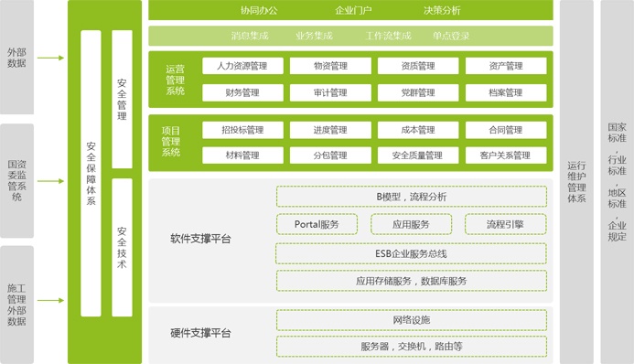Select the 流程引擎 dashed box
Screen dimensions: 634x364
point(505,224)
